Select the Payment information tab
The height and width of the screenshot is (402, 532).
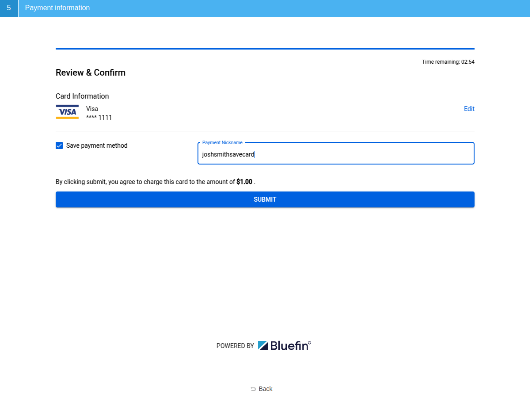pyautogui.click(x=57, y=8)
